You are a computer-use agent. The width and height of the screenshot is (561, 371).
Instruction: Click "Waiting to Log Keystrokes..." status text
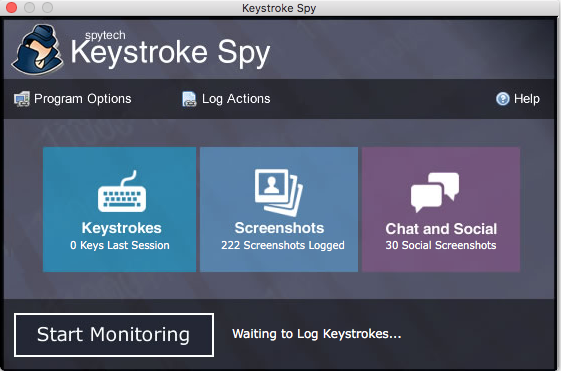(317, 334)
